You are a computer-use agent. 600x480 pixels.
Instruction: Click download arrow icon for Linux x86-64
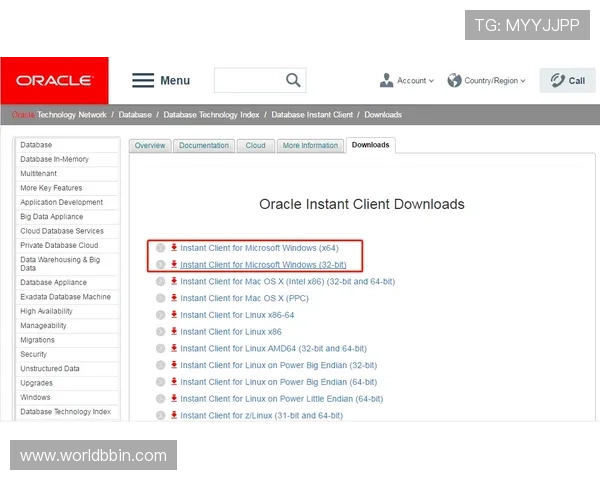[173, 315]
